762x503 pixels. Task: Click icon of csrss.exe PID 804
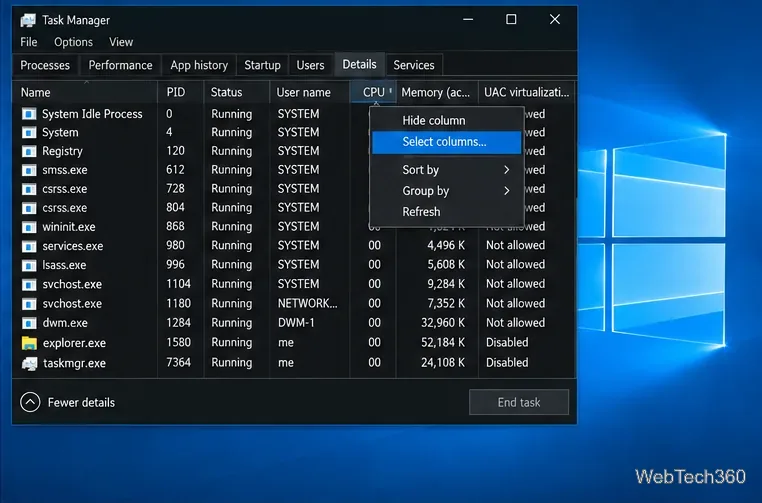(x=29, y=208)
